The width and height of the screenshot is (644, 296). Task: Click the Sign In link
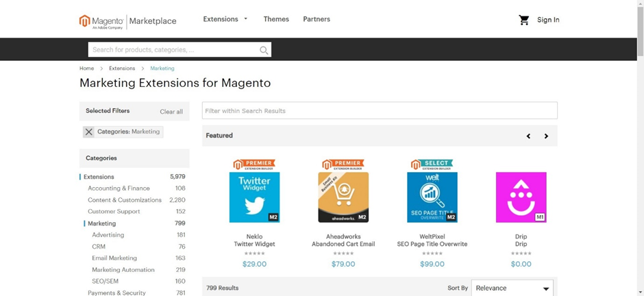(548, 20)
